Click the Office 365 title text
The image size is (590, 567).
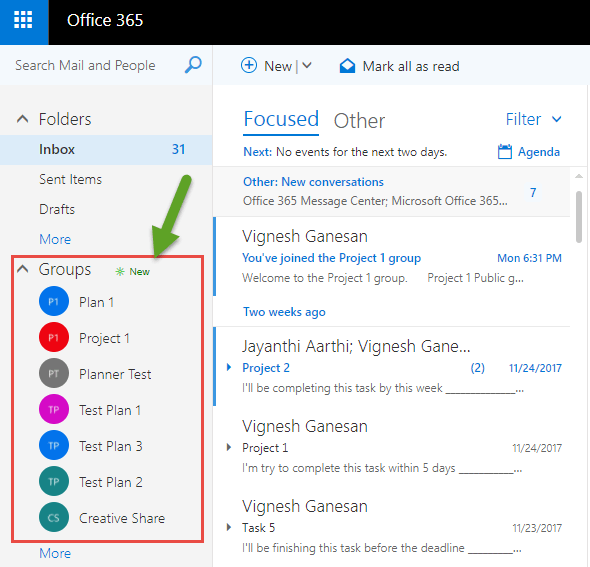105,20
